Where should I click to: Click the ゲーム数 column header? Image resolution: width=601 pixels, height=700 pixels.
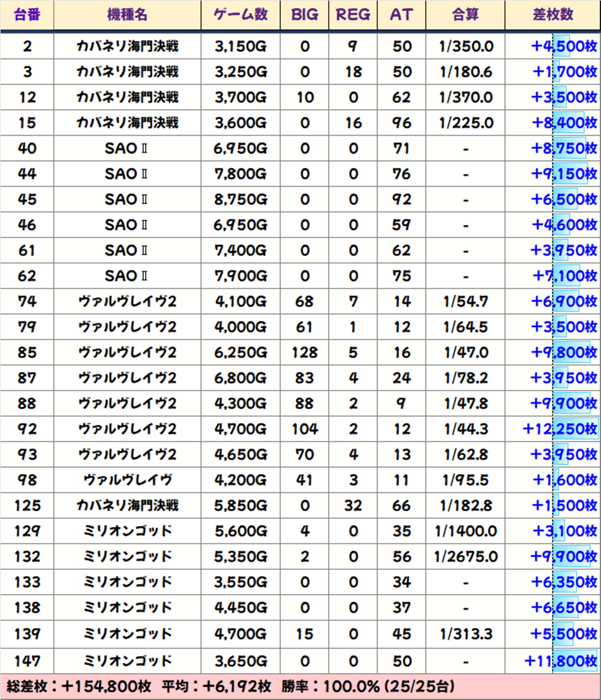(241, 15)
